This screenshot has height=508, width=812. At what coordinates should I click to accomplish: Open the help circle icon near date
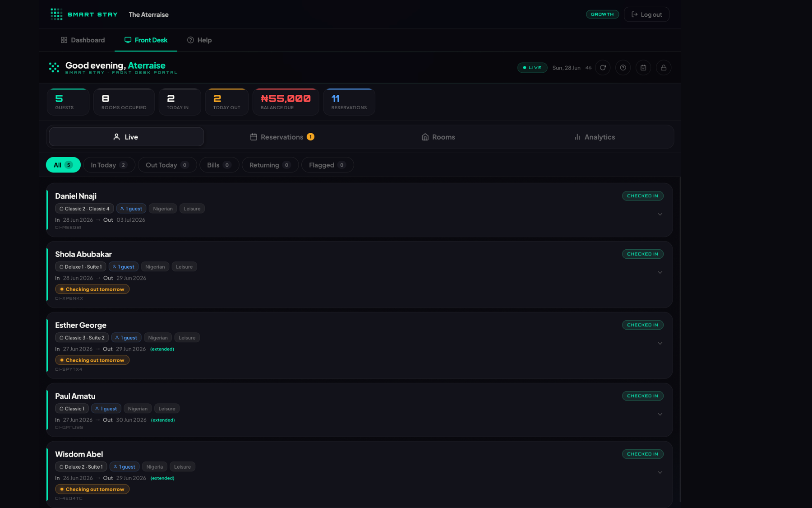point(623,68)
